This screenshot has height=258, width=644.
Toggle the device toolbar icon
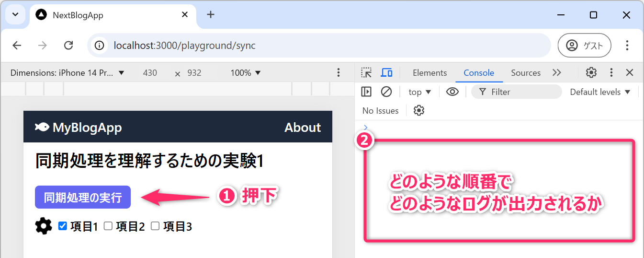click(x=386, y=73)
